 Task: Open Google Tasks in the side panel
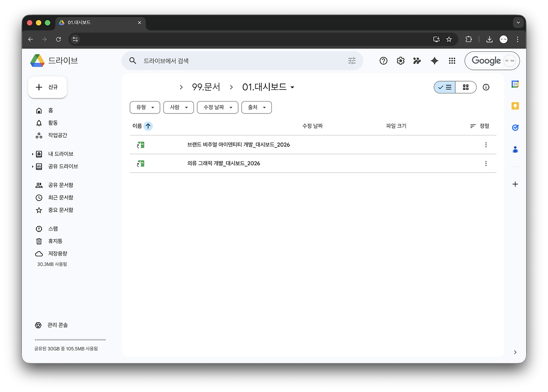click(x=515, y=127)
